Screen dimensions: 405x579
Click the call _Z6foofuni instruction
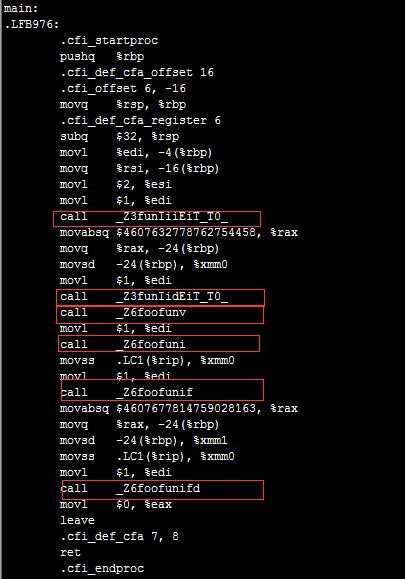(123, 345)
